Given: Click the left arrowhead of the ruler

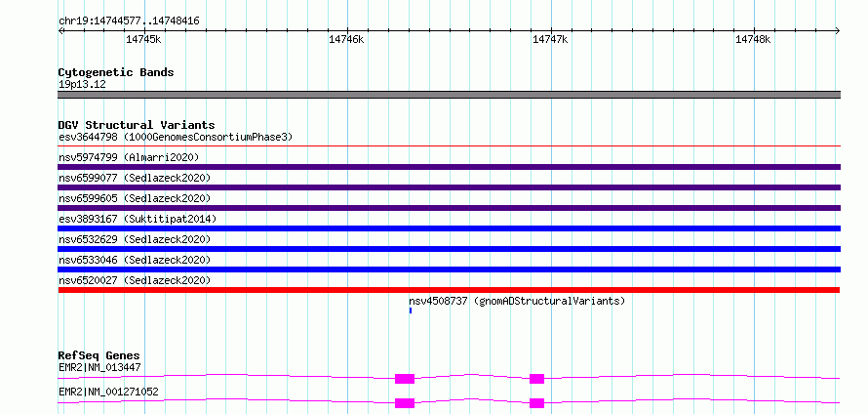Looking at the screenshot, I should pyautogui.click(x=60, y=30).
